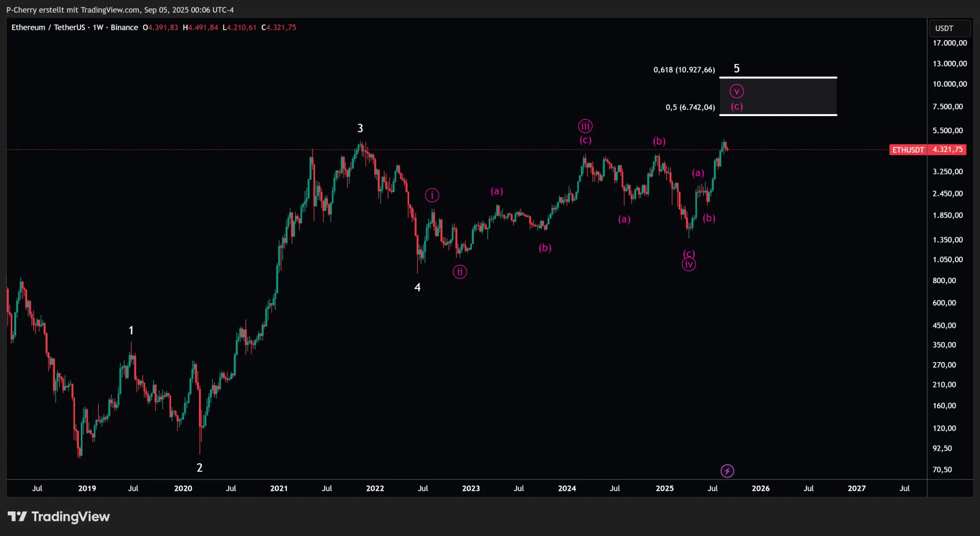
Task: Click the (c) label inside target box
Action: point(737,107)
